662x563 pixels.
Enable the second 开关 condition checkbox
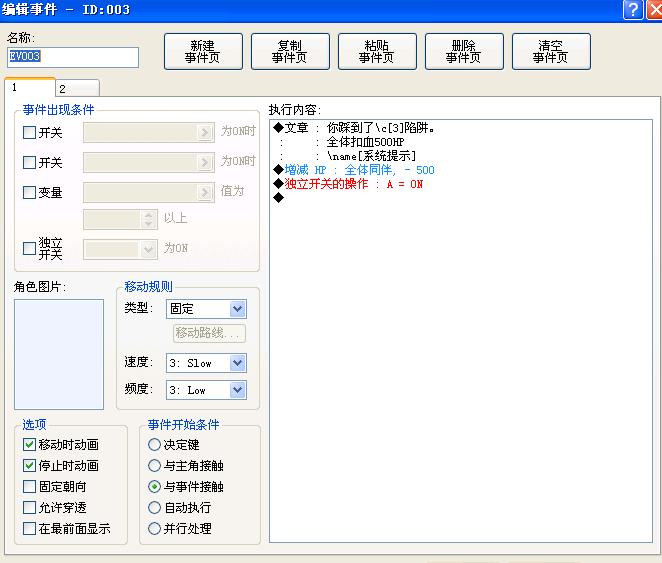tap(29, 162)
